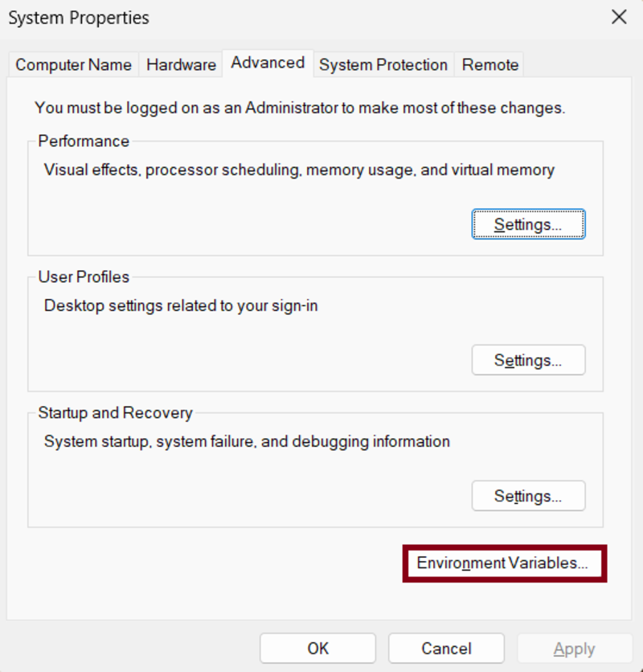Open User Profiles Settings
The width and height of the screenshot is (643, 672).
(528, 360)
